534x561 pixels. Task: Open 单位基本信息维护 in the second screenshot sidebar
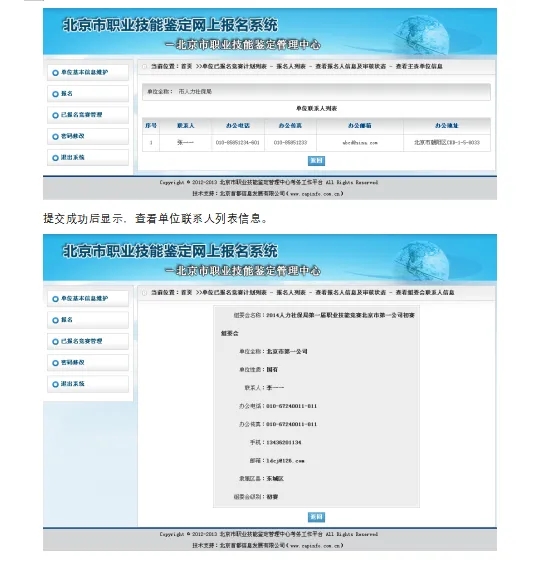[x=88, y=298]
